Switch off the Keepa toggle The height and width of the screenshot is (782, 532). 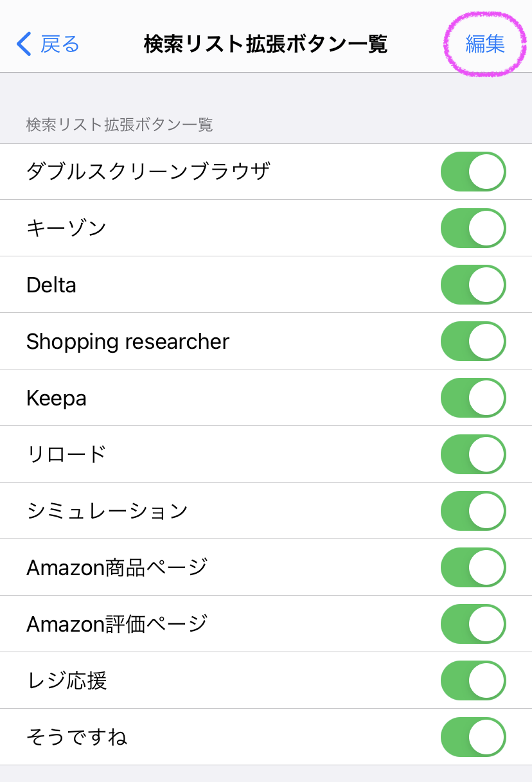[x=473, y=398]
